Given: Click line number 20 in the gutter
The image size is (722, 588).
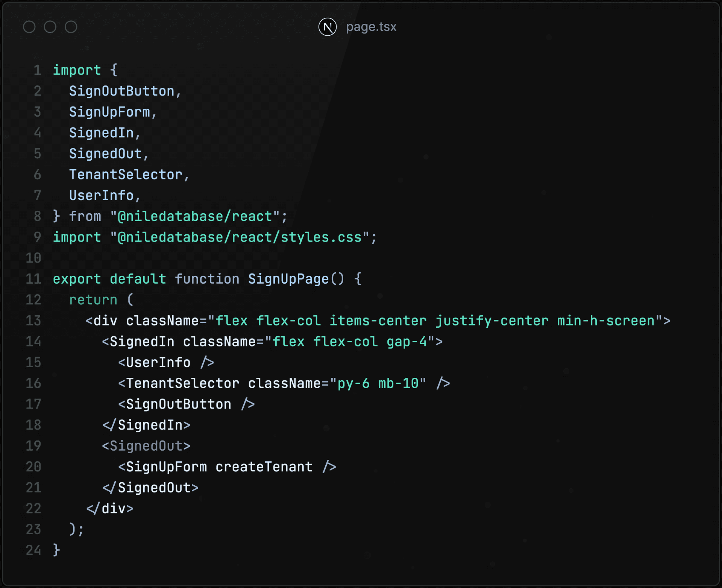Looking at the screenshot, I should (33, 466).
